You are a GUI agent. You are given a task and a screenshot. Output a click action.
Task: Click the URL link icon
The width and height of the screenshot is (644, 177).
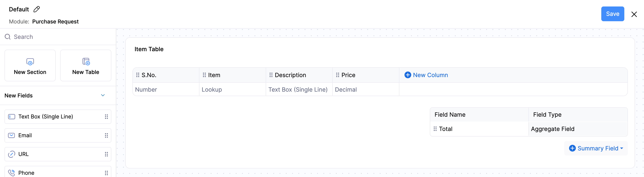click(11, 154)
